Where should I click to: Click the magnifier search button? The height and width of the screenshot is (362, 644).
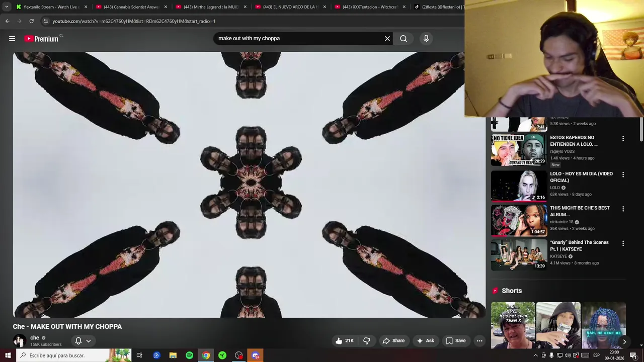coord(404,38)
